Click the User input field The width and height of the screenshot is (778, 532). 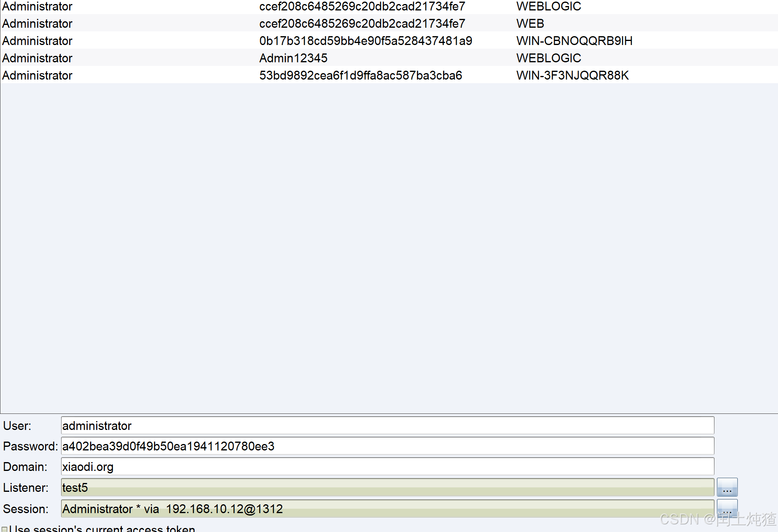click(387, 426)
